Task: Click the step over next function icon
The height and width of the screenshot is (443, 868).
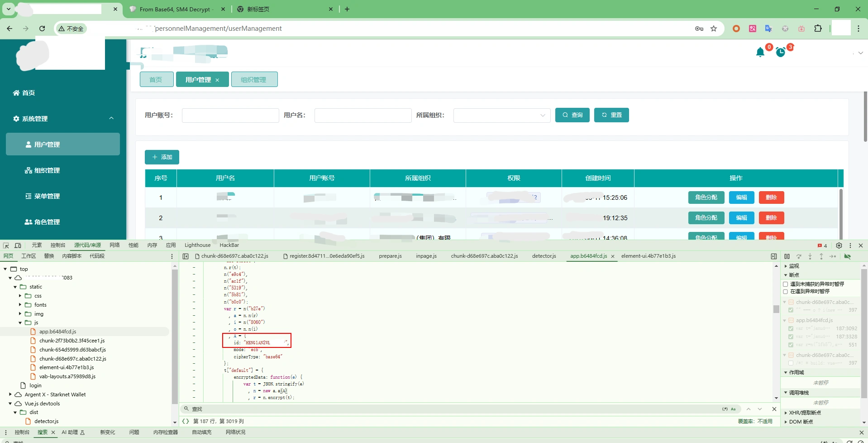Action: coord(799,256)
